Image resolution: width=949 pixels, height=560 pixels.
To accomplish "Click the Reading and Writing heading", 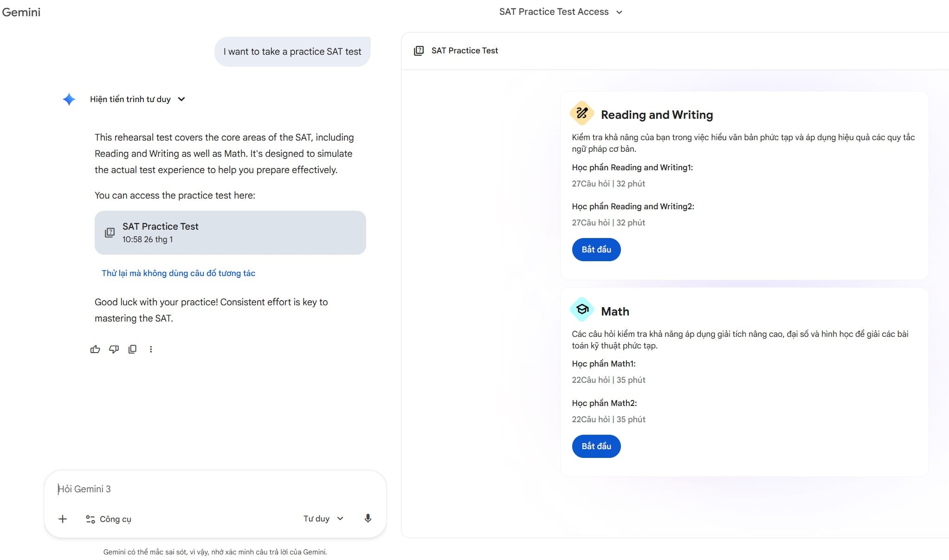I will [657, 115].
